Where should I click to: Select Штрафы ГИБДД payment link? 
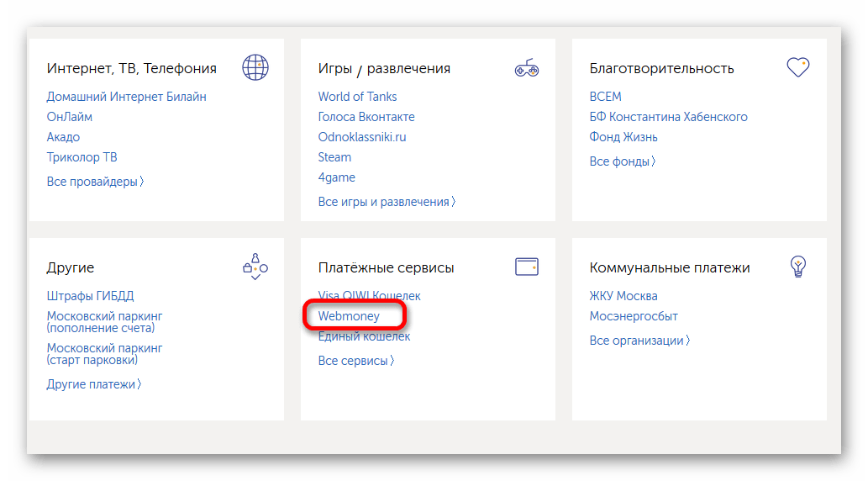[90, 296]
